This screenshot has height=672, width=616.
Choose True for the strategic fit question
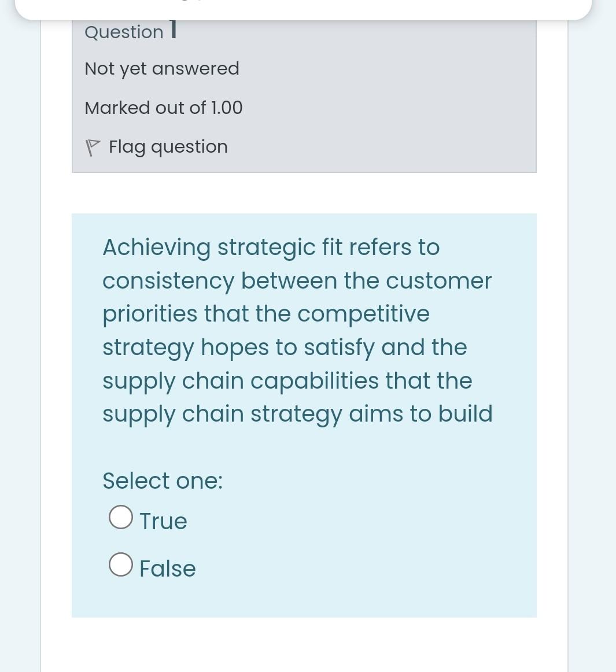[x=120, y=516]
